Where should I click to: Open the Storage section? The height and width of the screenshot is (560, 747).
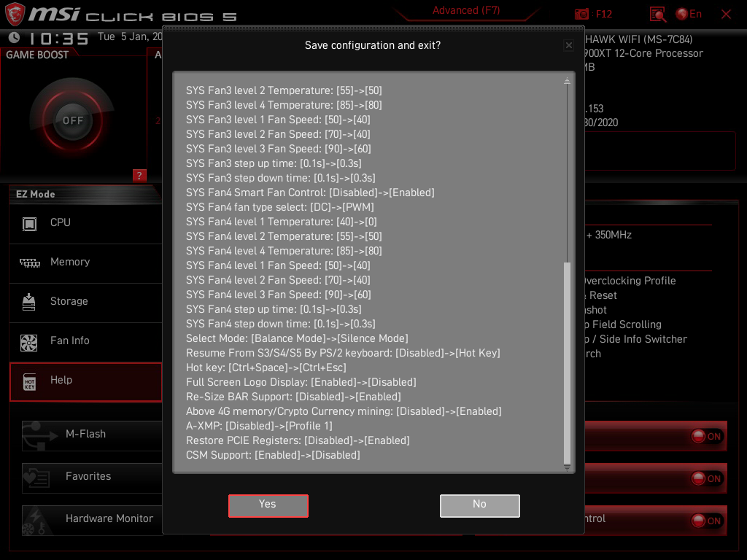(86, 303)
